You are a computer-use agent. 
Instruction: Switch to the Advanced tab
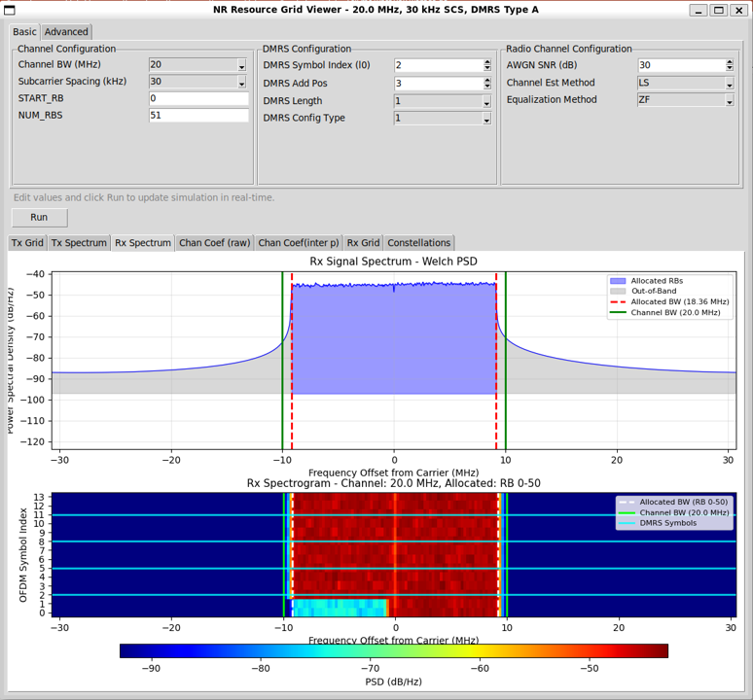click(x=66, y=32)
